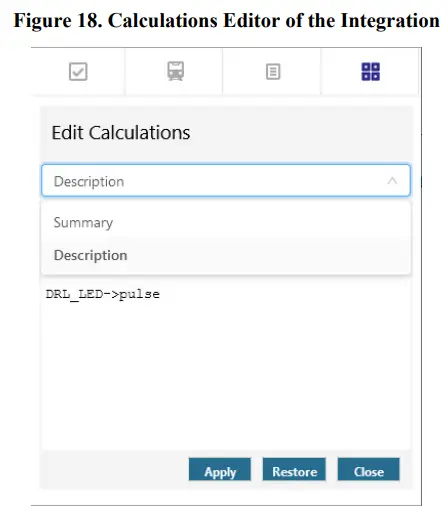Click the Restore button
Screen dimensions: 448x518
[x=294, y=469]
